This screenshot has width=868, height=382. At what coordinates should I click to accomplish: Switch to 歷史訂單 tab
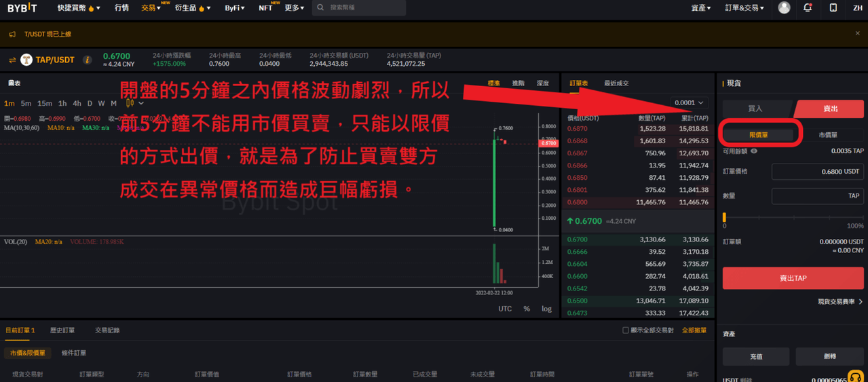[x=62, y=330]
